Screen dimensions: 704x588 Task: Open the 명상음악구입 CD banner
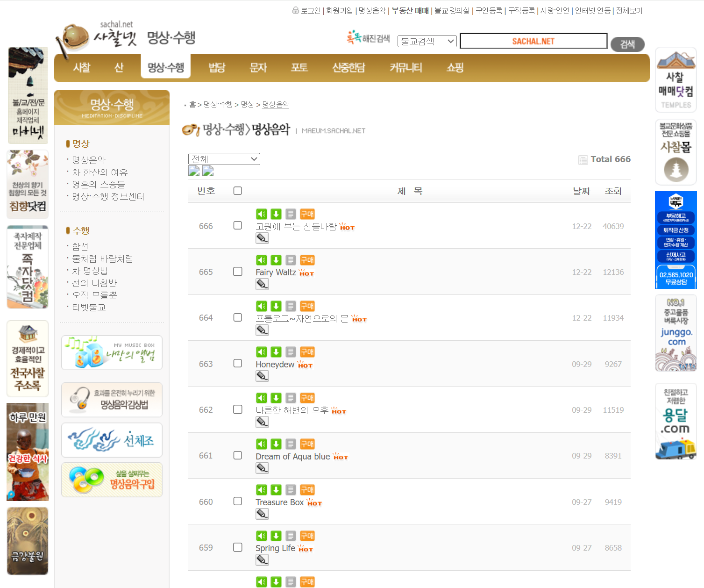(112, 480)
